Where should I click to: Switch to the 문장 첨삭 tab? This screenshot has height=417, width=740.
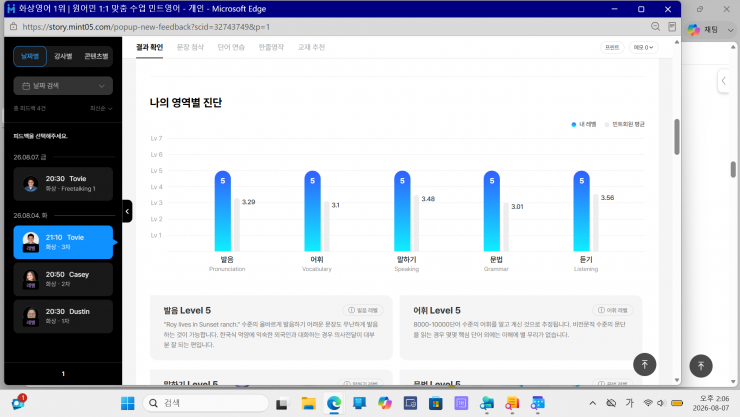[190, 47]
